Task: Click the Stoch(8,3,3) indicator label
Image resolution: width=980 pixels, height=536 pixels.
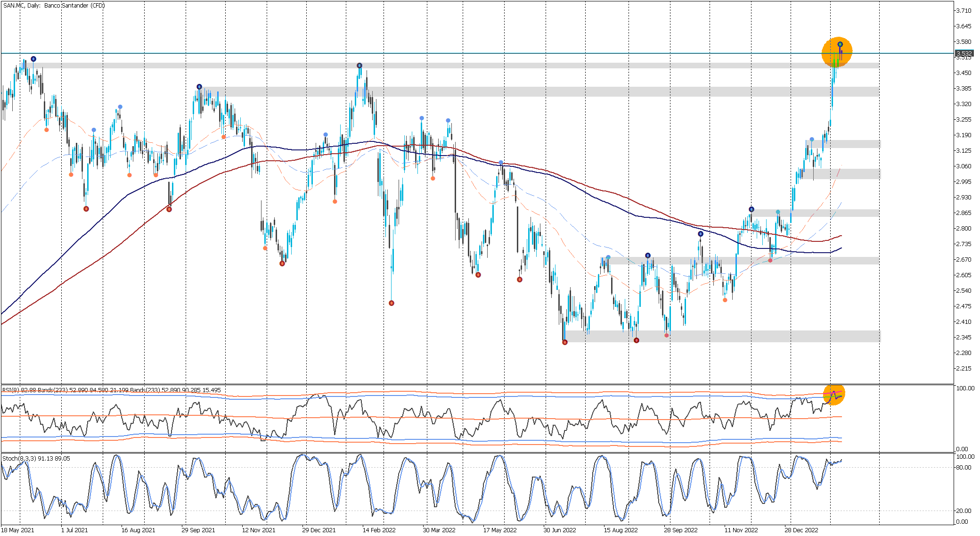Action: (36, 458)
